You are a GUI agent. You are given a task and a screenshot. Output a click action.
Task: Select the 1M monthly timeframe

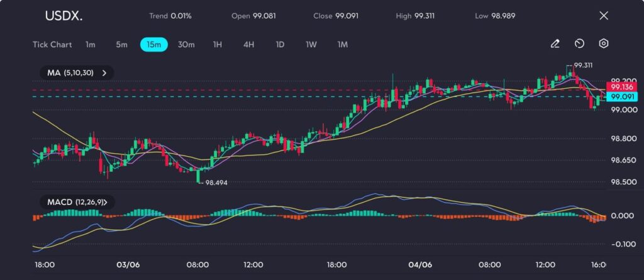coord(343,45)
